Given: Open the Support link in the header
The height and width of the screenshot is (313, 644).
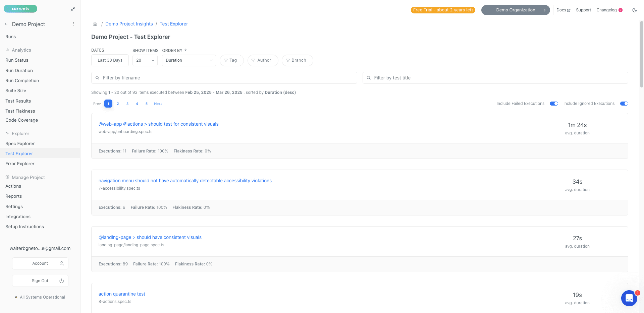Looking at the screenshot, I should click(584, 10).
